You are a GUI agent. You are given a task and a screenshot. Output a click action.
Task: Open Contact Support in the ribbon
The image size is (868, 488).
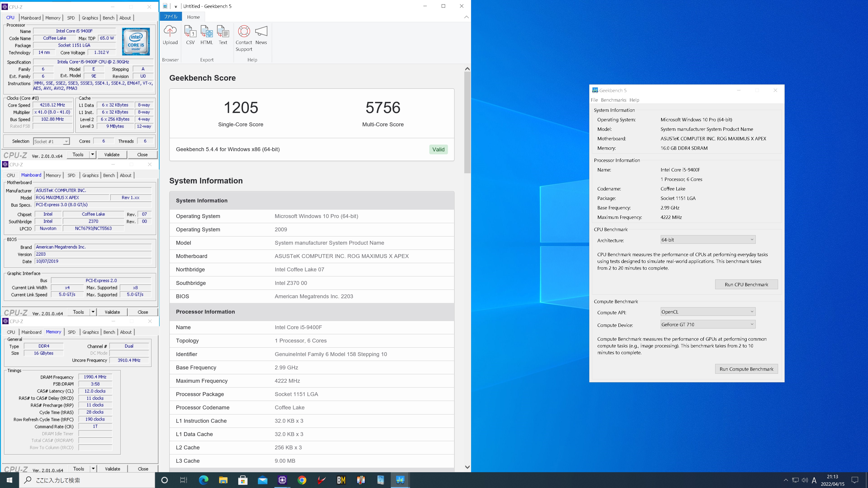coord(244,38)
